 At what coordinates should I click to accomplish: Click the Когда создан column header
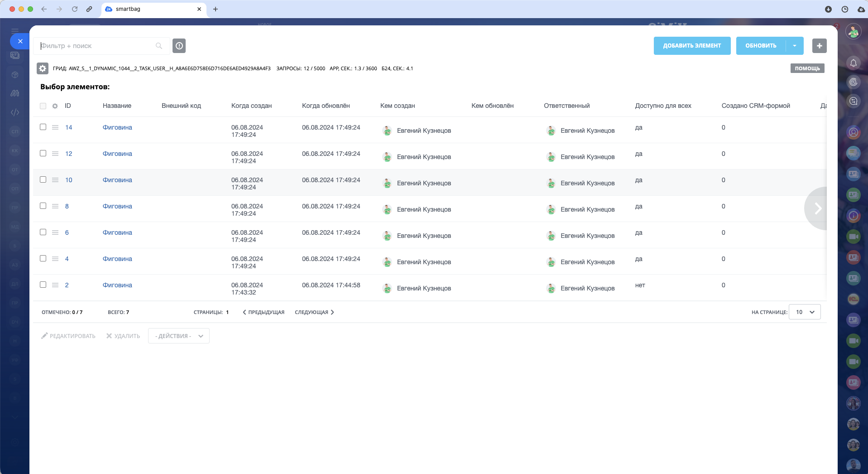(x=251, y=106)
